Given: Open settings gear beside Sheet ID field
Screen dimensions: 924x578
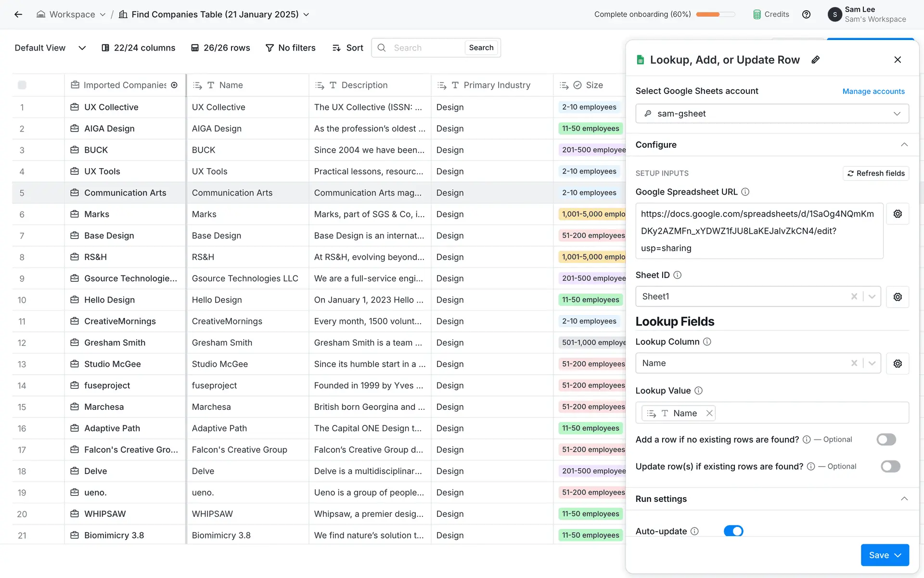Looking at the screenshot, I should point(898,297).
